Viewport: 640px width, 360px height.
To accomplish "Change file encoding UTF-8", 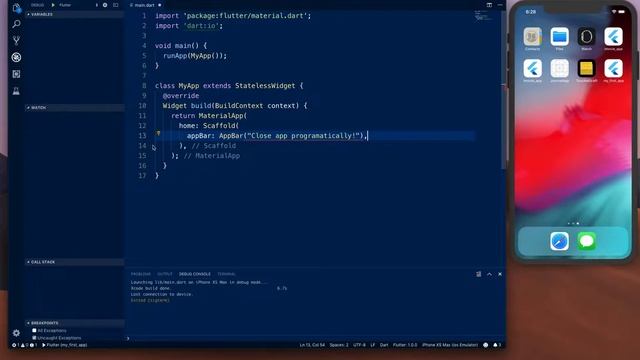I will point(360,345).
